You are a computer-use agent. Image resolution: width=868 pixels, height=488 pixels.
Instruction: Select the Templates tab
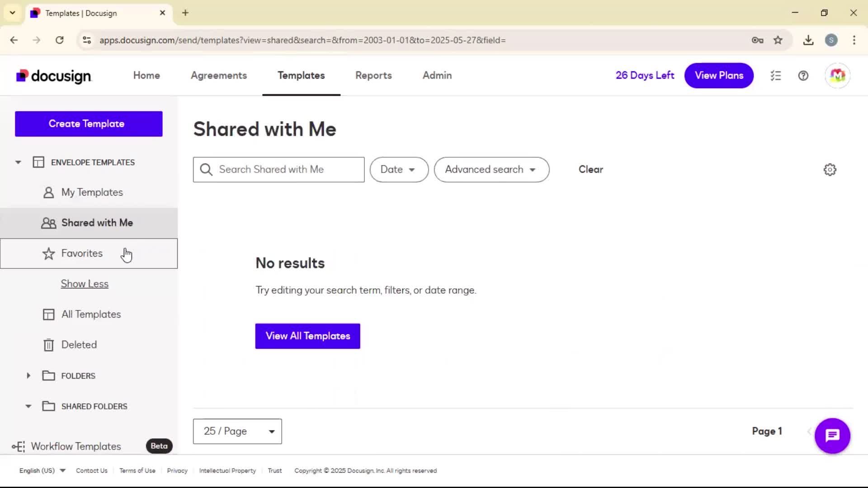(301, 75)
